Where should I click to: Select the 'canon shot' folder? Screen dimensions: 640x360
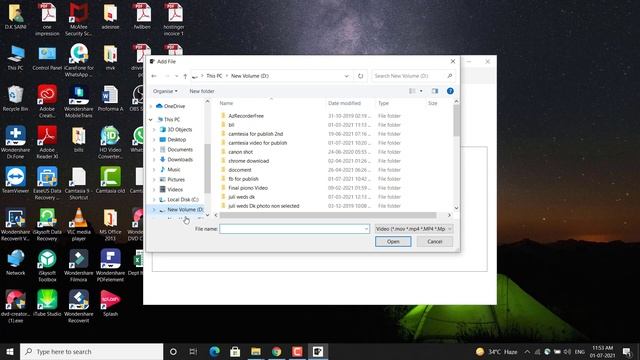click(x=240, y=152)
